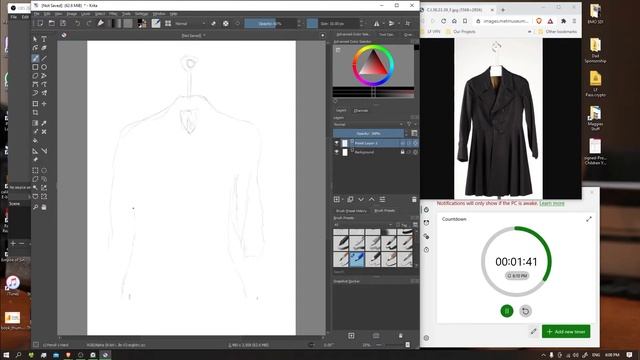Select the Text tool in Krita toolbox
Viewport: 640px width, 360px height.
click(x=44, y=39)
